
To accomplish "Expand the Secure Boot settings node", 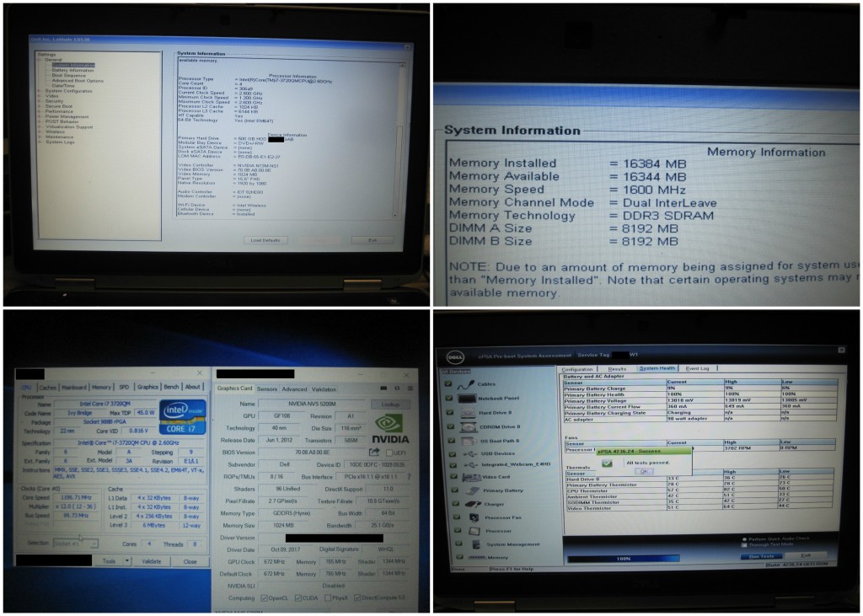I will (x=40, y=106).
